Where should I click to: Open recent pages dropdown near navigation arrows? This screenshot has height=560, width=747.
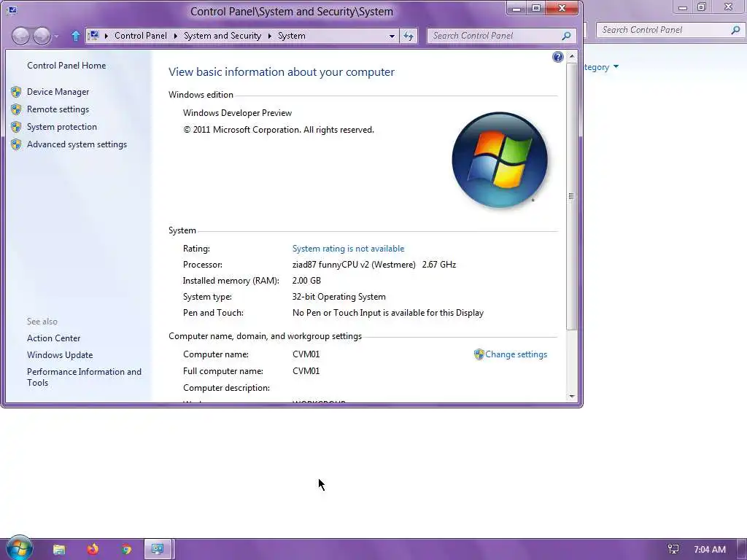click(x=56, y=36)
